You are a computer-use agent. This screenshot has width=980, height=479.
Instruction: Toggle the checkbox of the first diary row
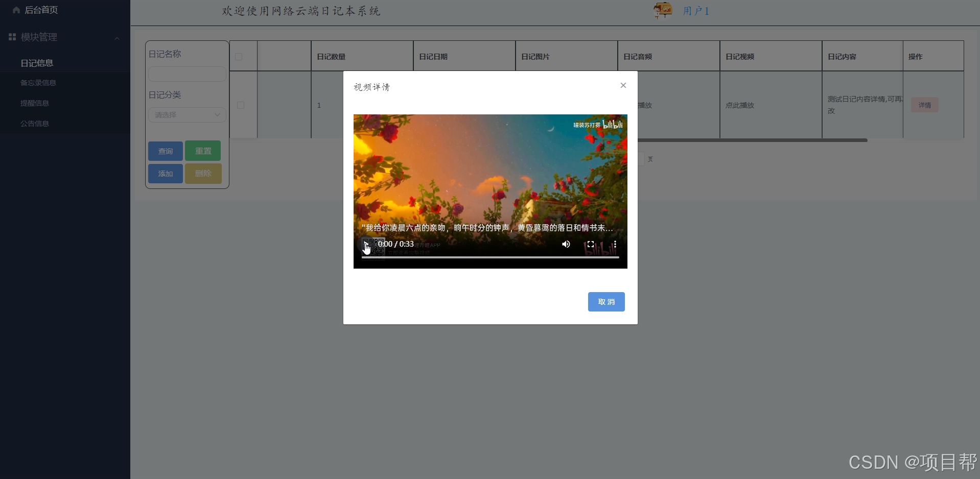[x=241, y=105]
